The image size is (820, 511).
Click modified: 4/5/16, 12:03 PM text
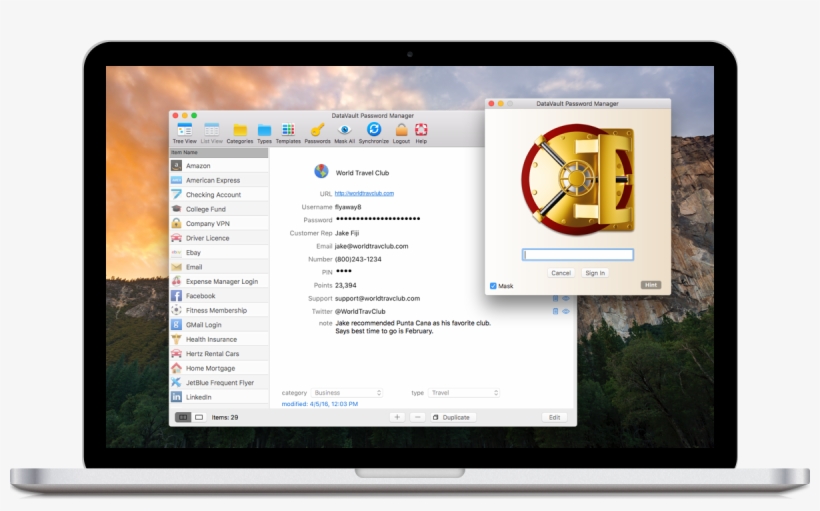[x=320, y=404]
